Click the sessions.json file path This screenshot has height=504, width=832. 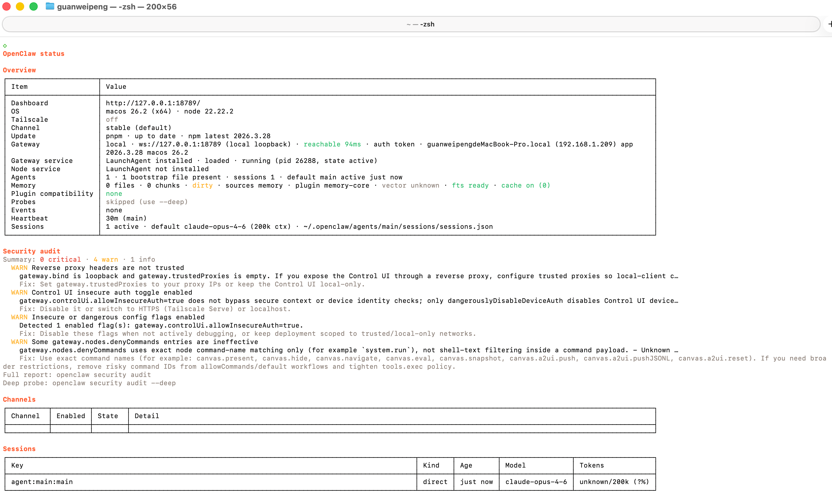(x=398, y=226)
